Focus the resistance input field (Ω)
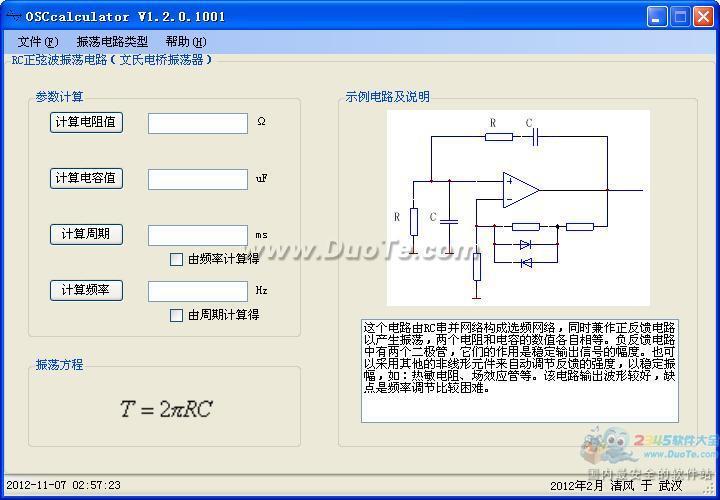 (x=198, y=123)
